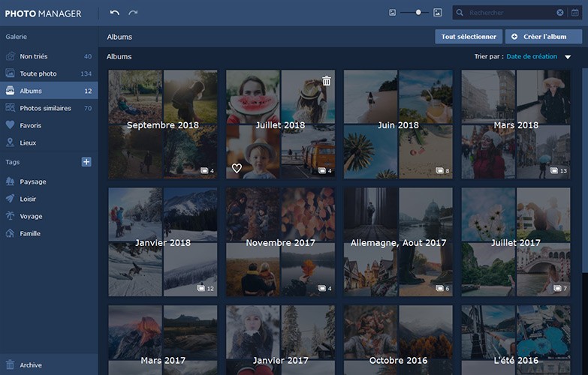
Task: Click the vertical scrollbar of album grid
Action: pyautogui.click(x=585, y=170)
